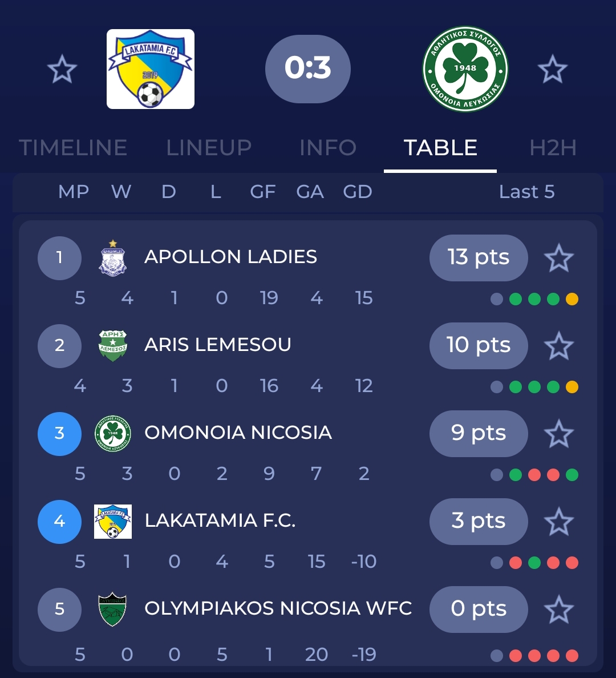Tap Omonoia Nicosia logo in table row
Viewport: 616px width, 678px height.
pyautogui.click(x=113, y=434)
